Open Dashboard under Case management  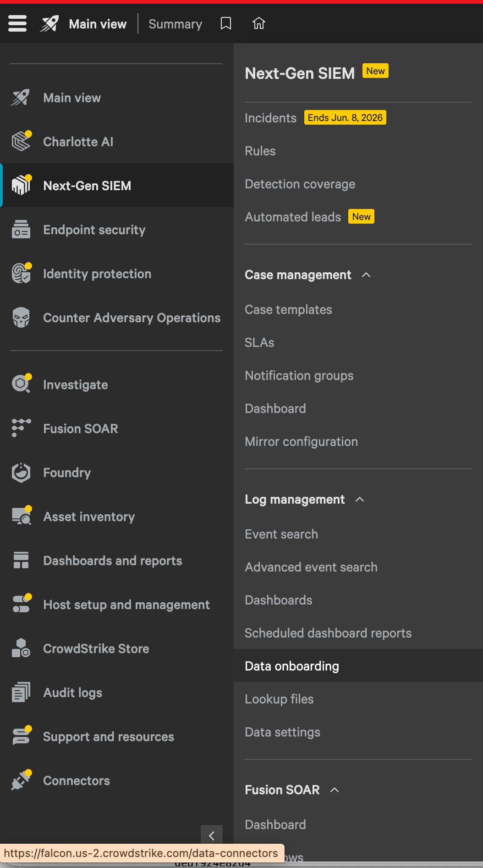pyautogui.click(x=275, y=408)
